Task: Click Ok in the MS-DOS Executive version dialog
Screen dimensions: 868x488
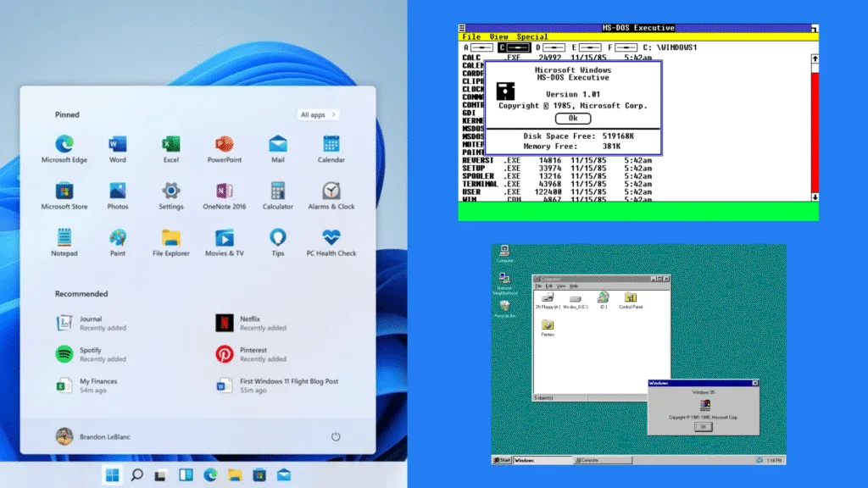Action: click(573, 119)
